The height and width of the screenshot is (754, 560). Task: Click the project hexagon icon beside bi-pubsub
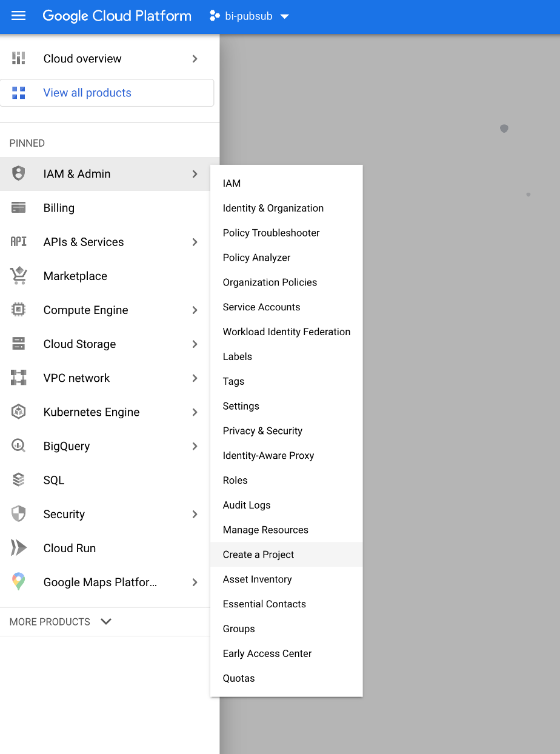(x=214, y=16)
